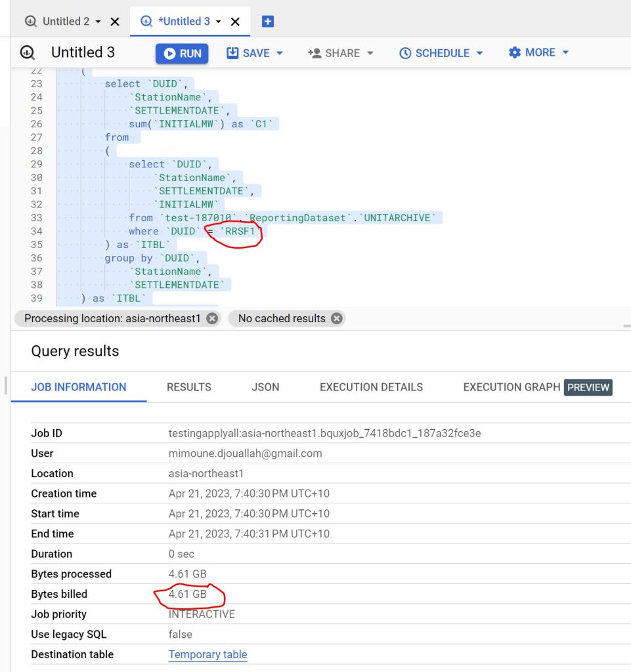Click the new query tab plus icon
631x672 pixels.
tap(267, 21)
